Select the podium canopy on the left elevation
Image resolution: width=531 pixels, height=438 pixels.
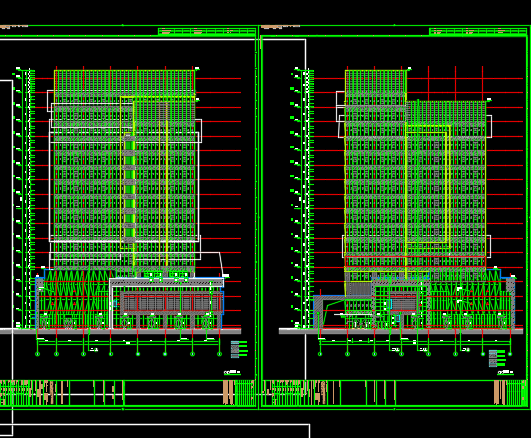coord(167,282)
